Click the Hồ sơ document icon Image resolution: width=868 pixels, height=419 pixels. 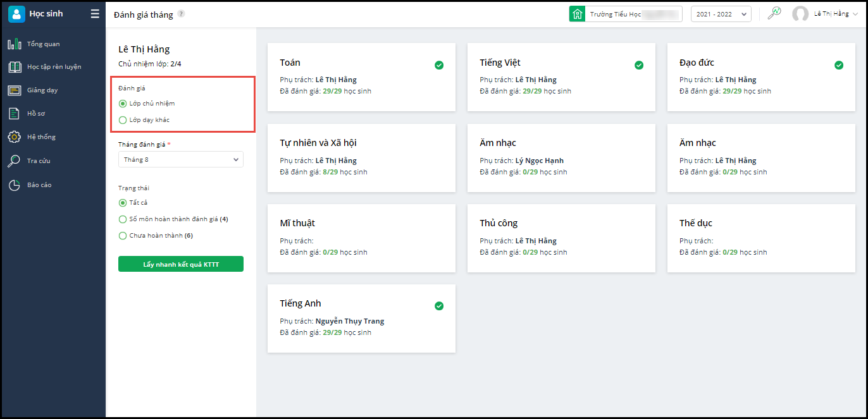click(x=14, y=114)
